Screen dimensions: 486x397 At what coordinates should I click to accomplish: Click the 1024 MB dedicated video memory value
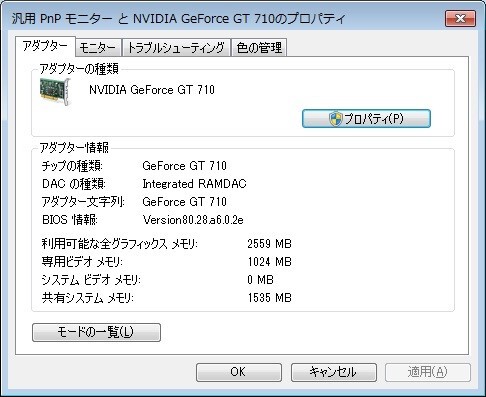269,262
